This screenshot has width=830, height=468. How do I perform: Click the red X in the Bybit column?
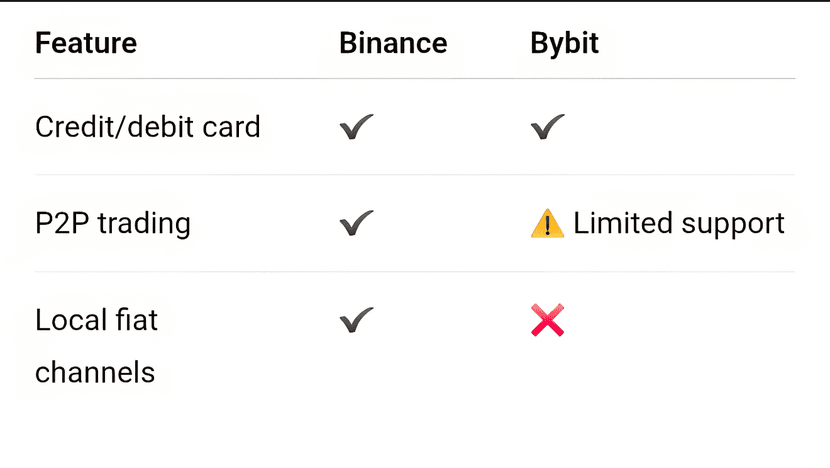click(547, 321)
